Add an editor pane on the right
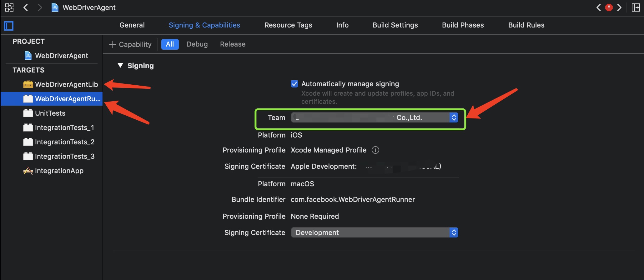The height and width of the screenshot is (280, 644). [636, 7]
